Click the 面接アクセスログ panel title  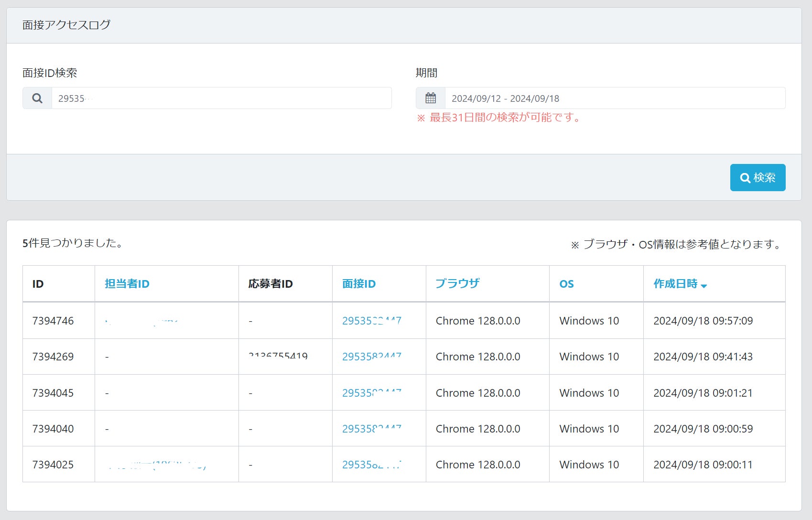66,25
